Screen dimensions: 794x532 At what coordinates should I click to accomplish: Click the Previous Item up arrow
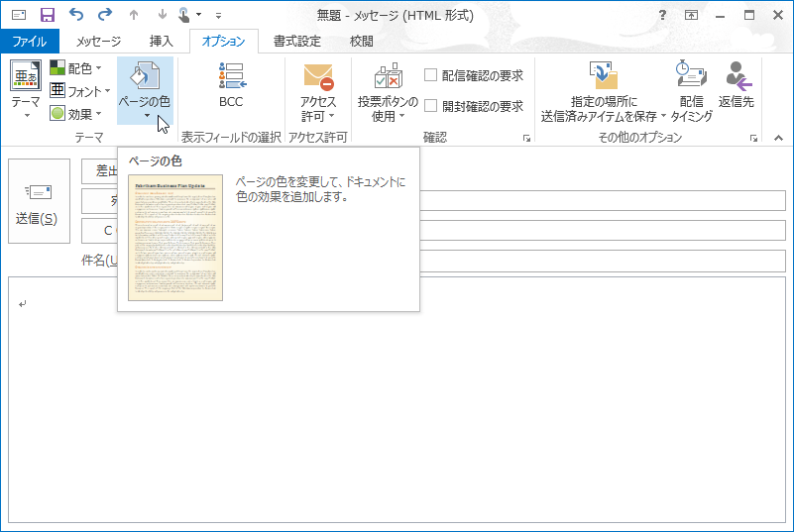point(134,15)
